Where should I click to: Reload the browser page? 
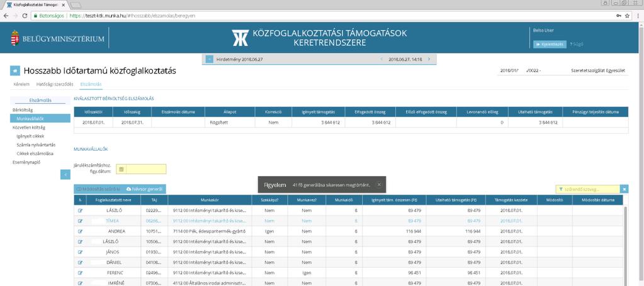(25, 16)
